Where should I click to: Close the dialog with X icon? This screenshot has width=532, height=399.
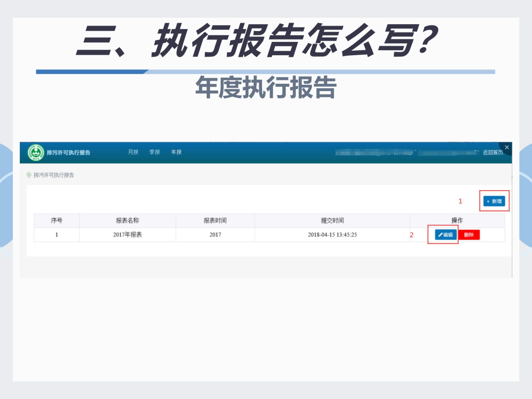pyautogui.click(x=506, y=147)
